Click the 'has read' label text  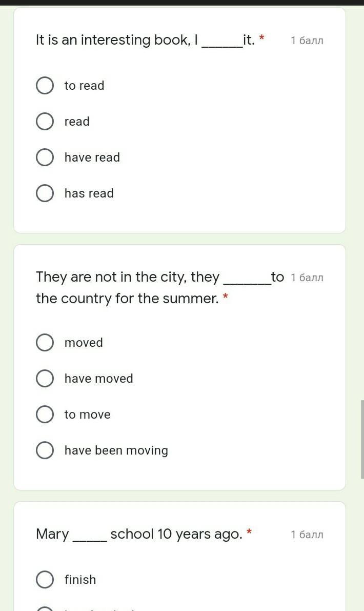pos(89,193)
